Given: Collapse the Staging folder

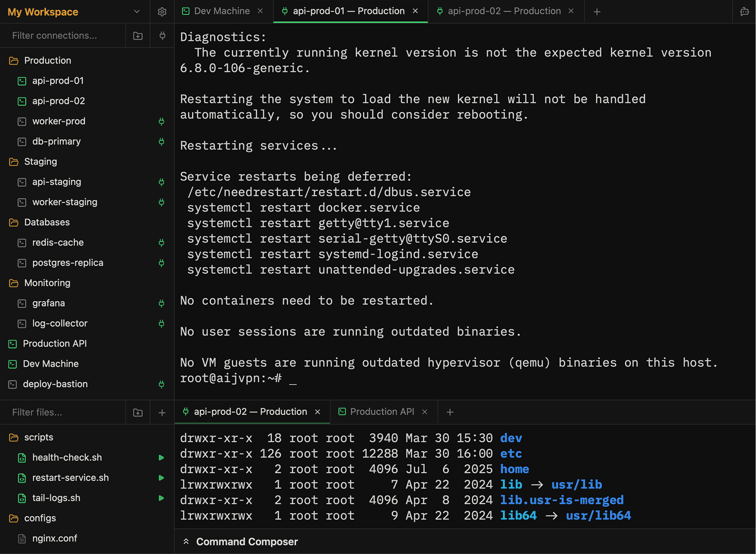Looking at the screenshot, I should (87, 161).
